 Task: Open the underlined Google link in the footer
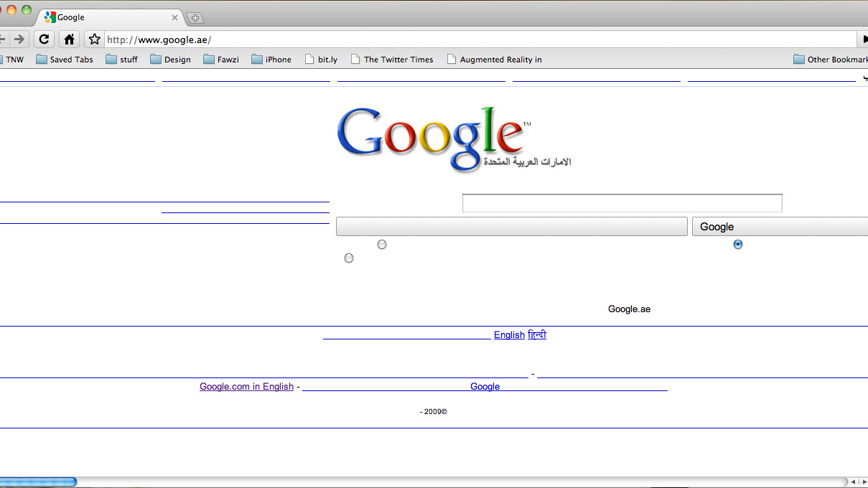pyautogui.click(x=485, y=387)
